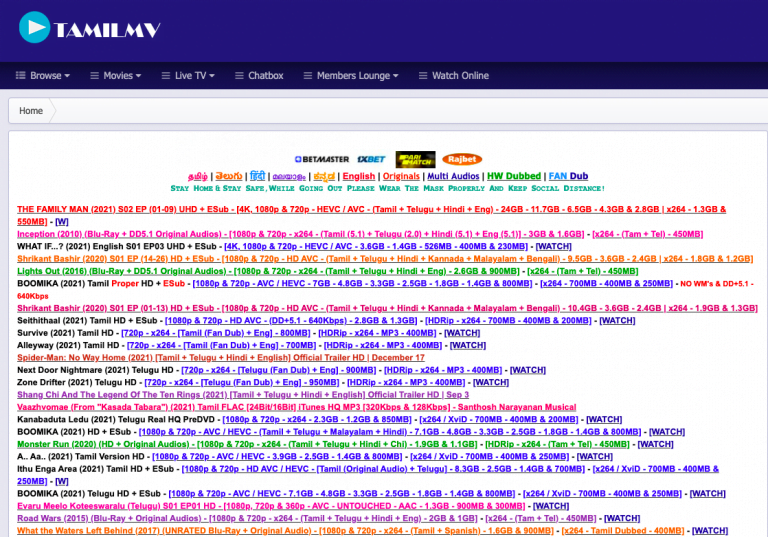The width and height of the screenshot is (768, 537).
Task: Open the Browse dropdown menu
Action: (43, 75)
